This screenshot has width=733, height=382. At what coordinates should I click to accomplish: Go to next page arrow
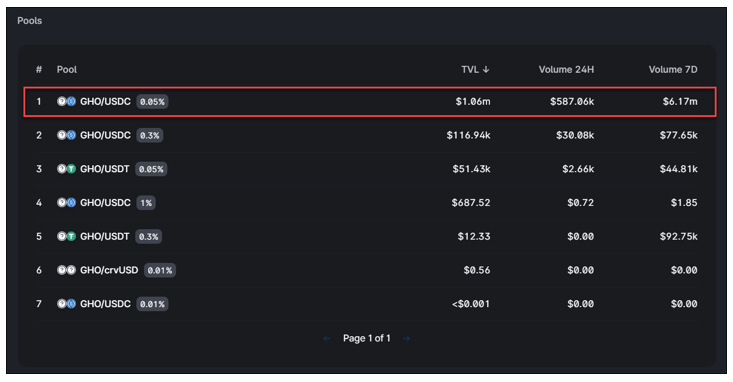[406, 339]
